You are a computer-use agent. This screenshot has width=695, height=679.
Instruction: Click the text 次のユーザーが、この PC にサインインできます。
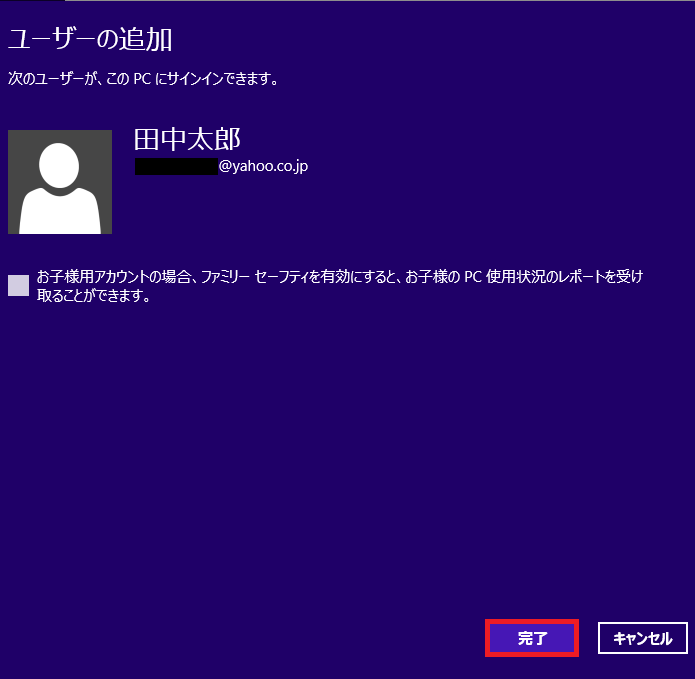click(x=144, y=79)
